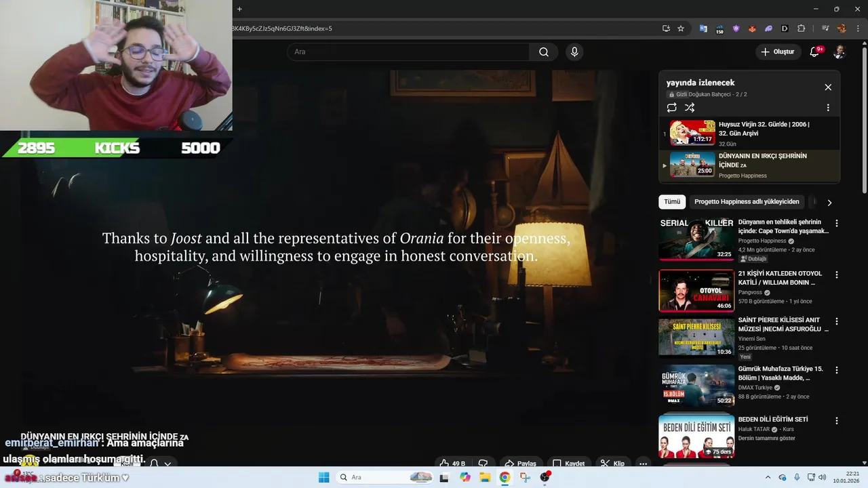This screenshot has height=488, width=868.
Task: Open taskbar clock showing 22:21
Action: (848, 477)
